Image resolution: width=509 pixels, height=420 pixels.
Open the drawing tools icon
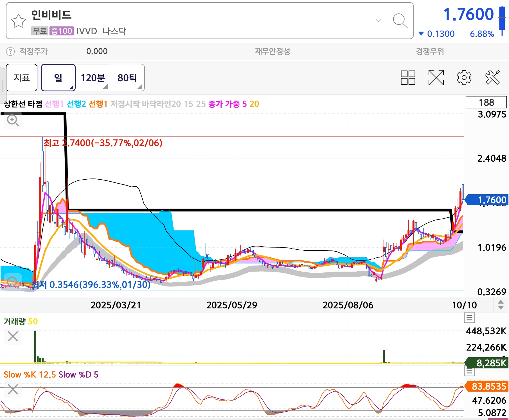pos(493,78)
